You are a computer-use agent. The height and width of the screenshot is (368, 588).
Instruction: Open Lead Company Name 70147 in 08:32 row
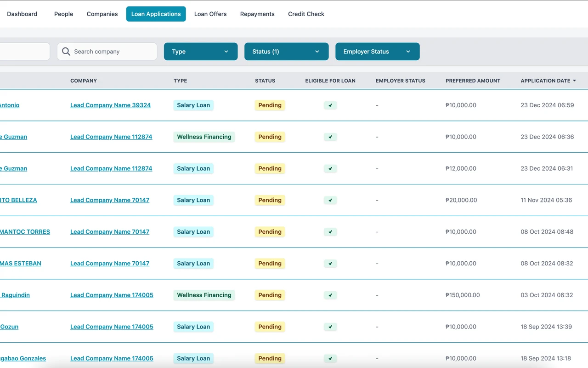pos(110,264)
